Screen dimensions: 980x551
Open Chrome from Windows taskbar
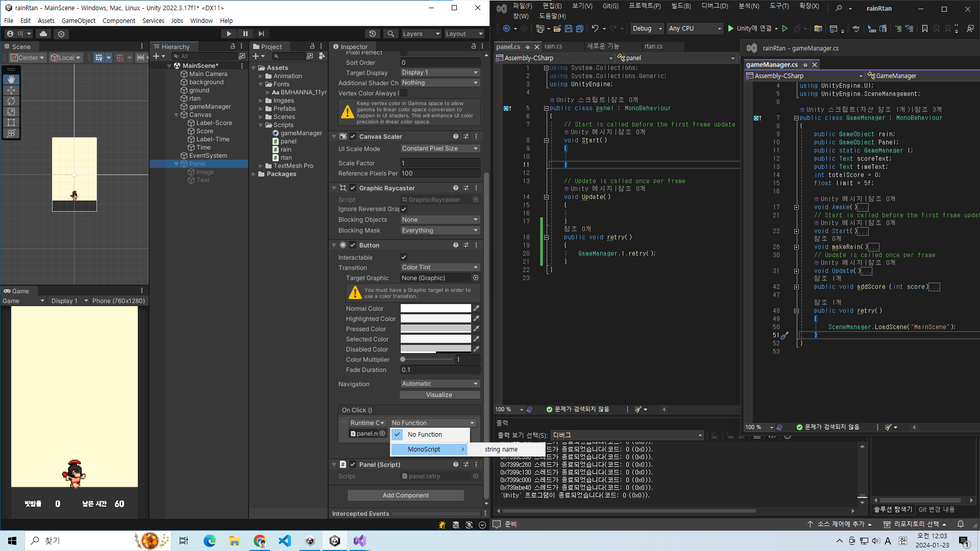coord(260,541)
